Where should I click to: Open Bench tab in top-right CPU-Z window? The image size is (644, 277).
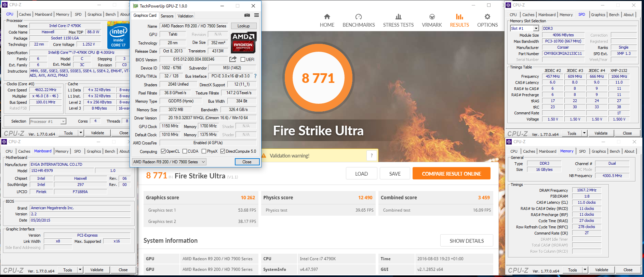tap(614, 15)
